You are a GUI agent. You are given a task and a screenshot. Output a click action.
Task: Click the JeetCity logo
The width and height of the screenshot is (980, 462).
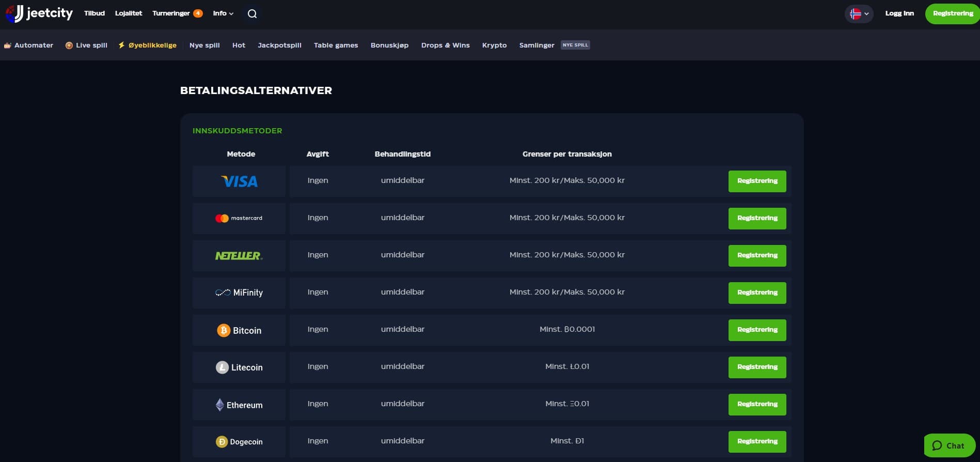39,13
